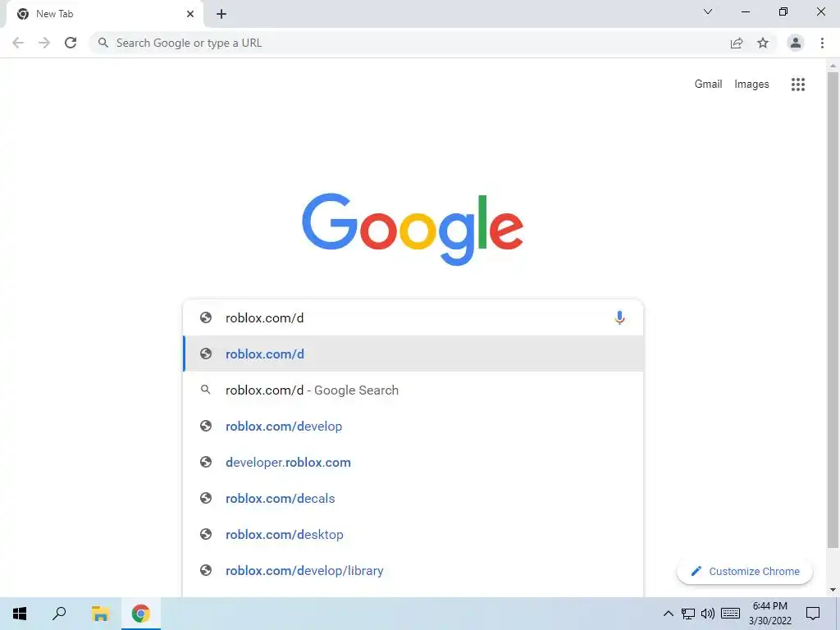Click the browser Forward arrow
840x630 pixels.
point(44,43)
